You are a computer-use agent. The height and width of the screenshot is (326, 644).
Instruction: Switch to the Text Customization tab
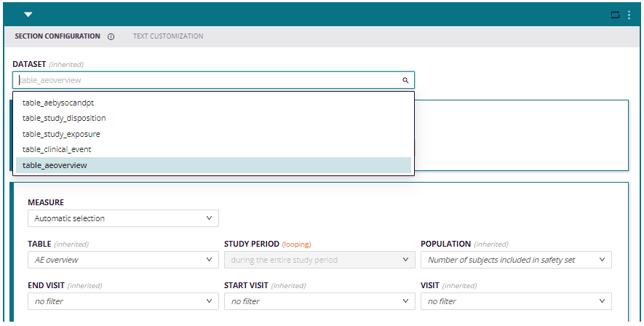(168, 36)
